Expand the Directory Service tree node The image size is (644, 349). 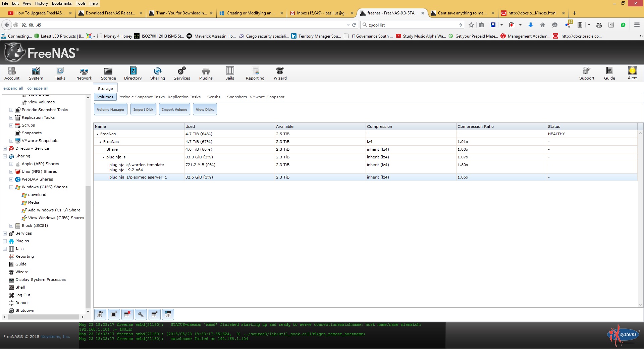(5, 149)
